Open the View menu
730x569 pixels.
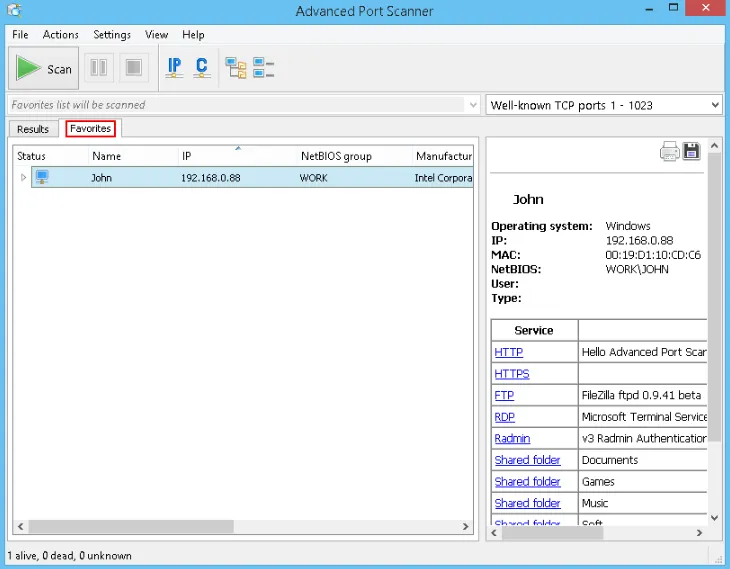pyautogui.click(x=156, y=35)
